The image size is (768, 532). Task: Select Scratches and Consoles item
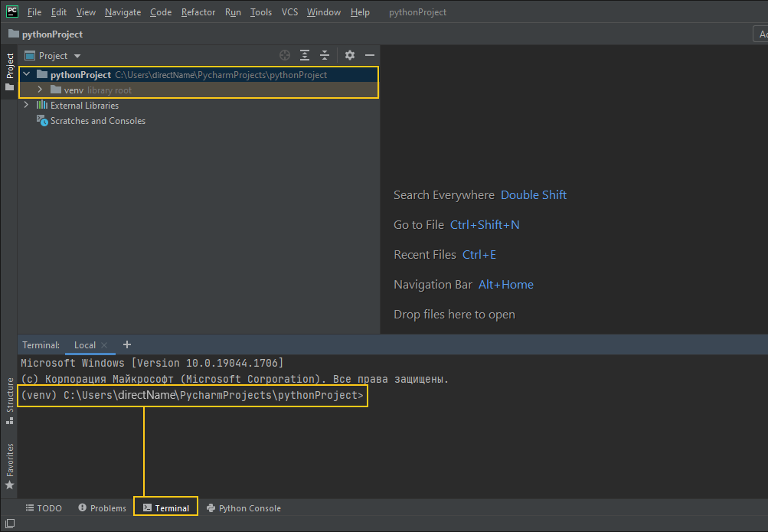[x=98, y=120]
